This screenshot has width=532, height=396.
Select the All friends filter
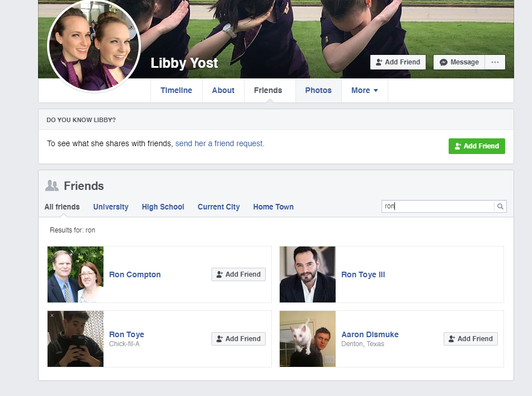tap(62, 207)
